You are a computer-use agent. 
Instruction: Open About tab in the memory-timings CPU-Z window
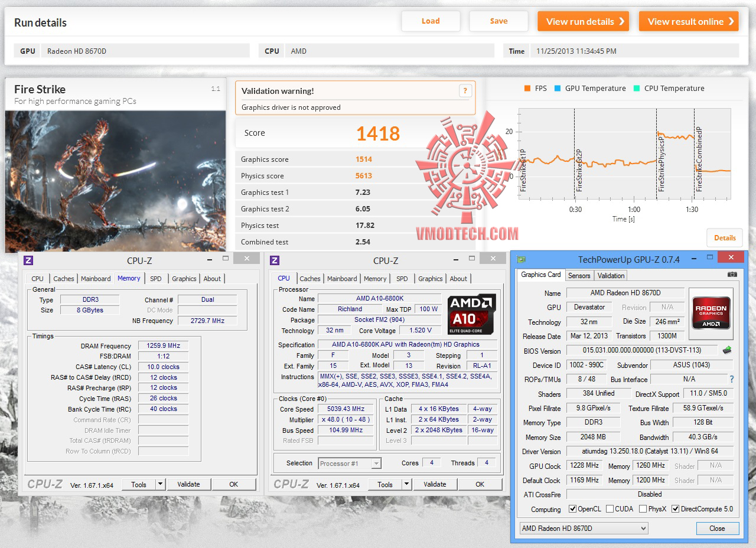(212, 279)
